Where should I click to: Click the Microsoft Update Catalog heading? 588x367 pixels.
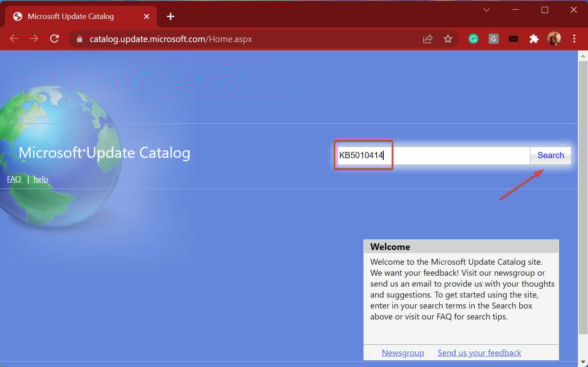click(x=104, y=153)
